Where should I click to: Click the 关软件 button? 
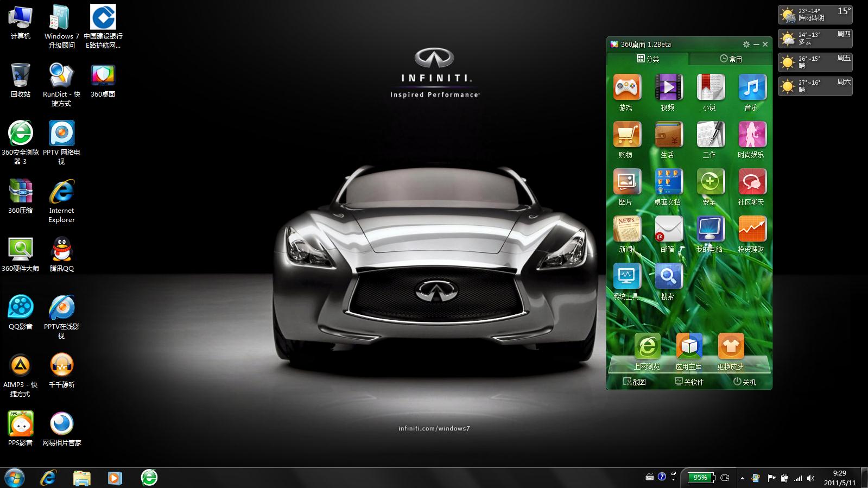point(689,382)
